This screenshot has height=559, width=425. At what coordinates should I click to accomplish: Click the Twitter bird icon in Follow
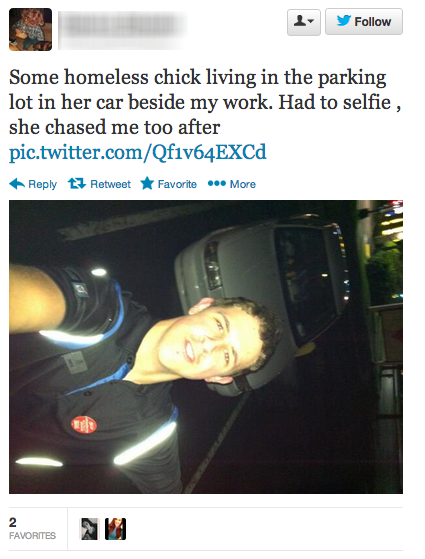point(344,21)
